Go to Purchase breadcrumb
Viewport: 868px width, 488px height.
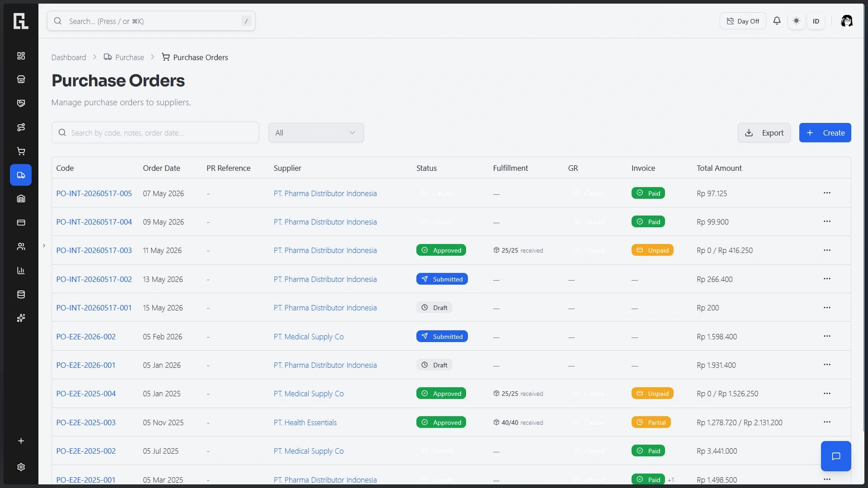(124, 57)
